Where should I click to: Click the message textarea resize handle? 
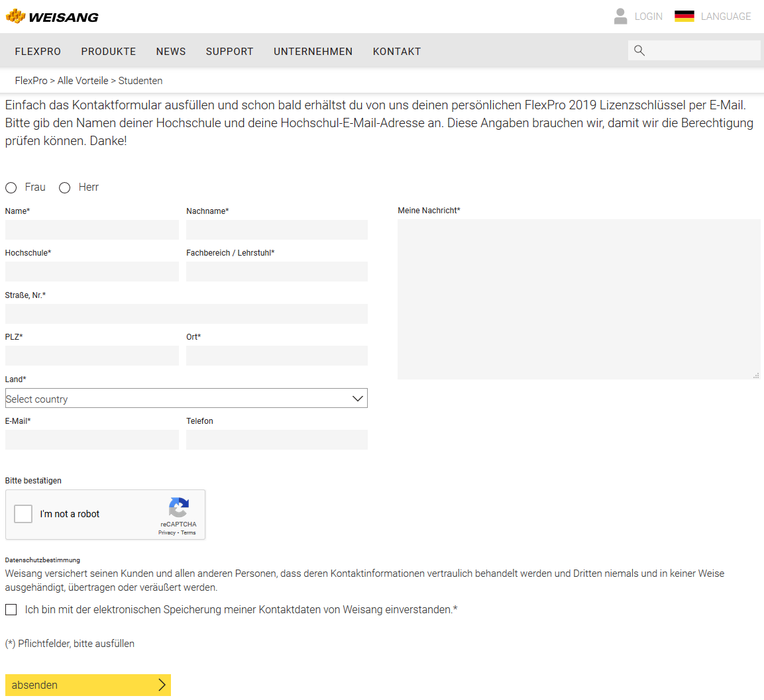(x=755, y=375)
